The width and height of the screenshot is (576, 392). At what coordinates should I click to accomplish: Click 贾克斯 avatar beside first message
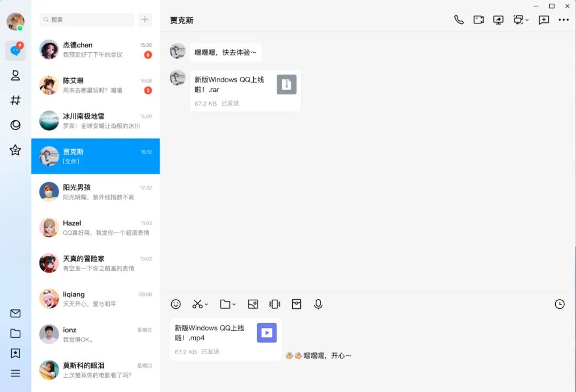pyautogui.click(x=178, y=51)
